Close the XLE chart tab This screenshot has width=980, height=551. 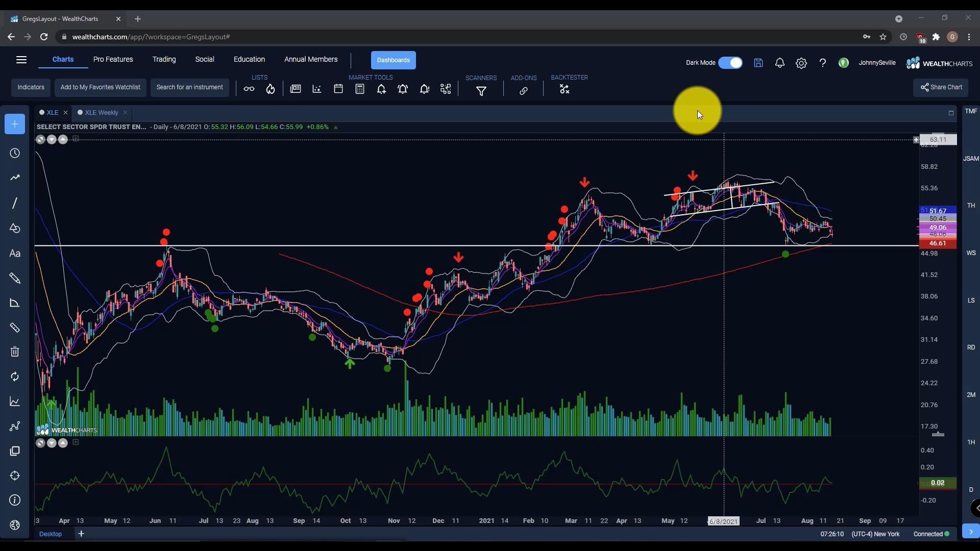65,113
